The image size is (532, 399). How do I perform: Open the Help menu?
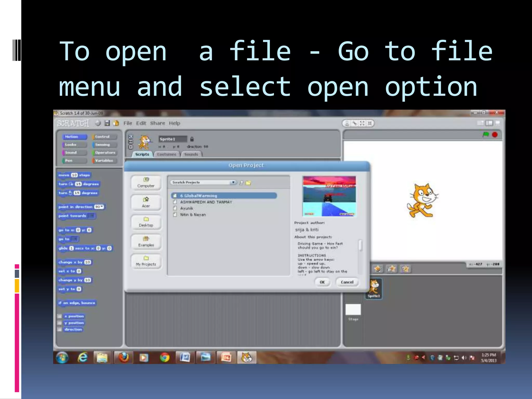tap(174, 123)
